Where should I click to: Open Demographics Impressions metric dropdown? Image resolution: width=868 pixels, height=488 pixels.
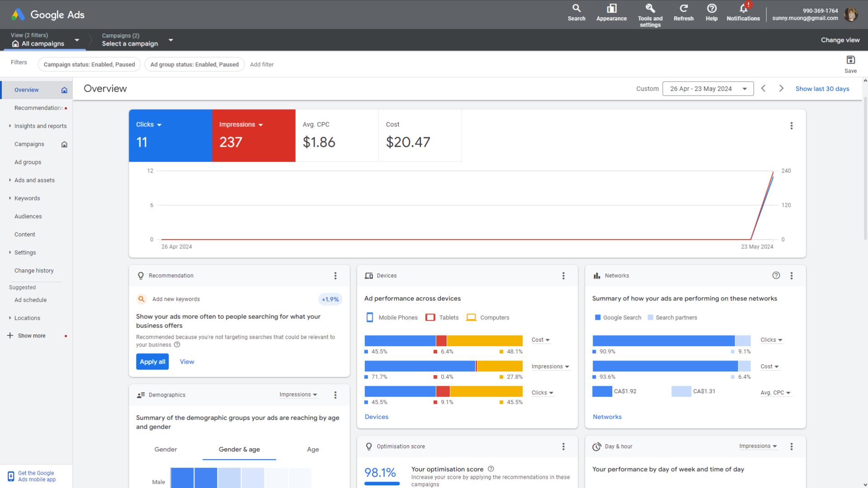pos(298,394)
